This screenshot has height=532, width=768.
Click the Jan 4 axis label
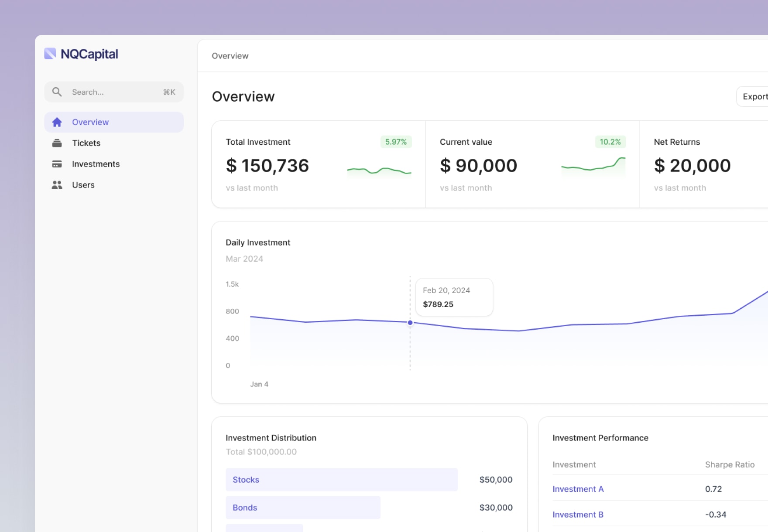pos(259,384)
